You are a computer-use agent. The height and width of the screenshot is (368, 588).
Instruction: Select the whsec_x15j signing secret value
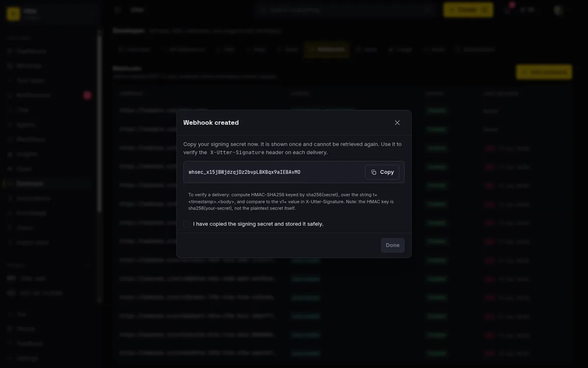click(x=245, y=172)
